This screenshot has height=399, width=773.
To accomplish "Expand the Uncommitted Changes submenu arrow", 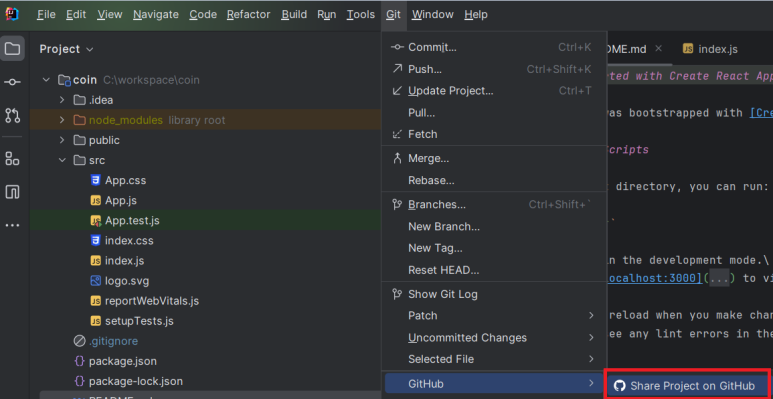I will point(591,337).
